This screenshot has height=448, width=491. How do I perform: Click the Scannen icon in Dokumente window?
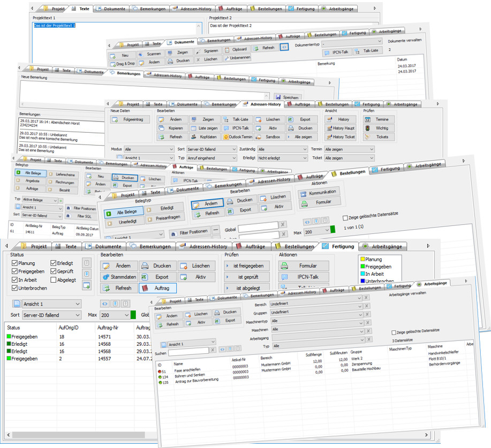click(x=141, y=55)
